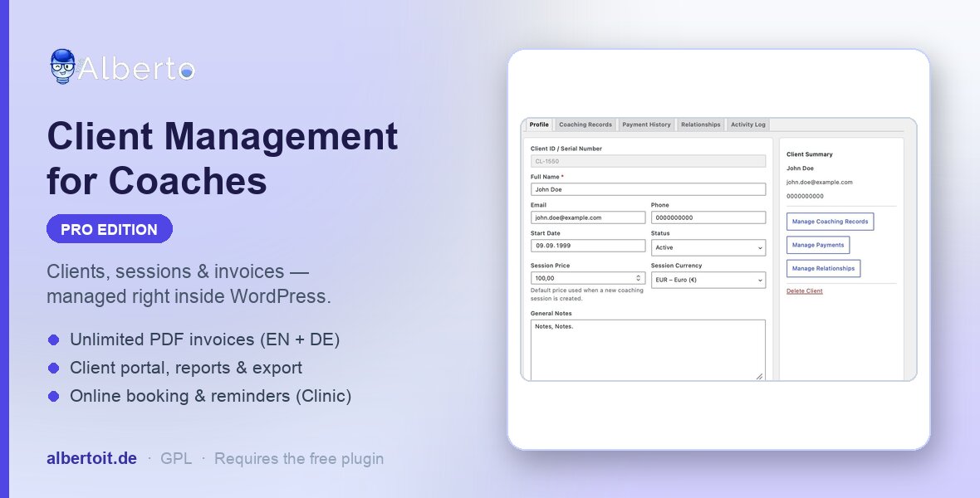
Task: Grab the notes textarea resize handle
Action: point(759,376)
